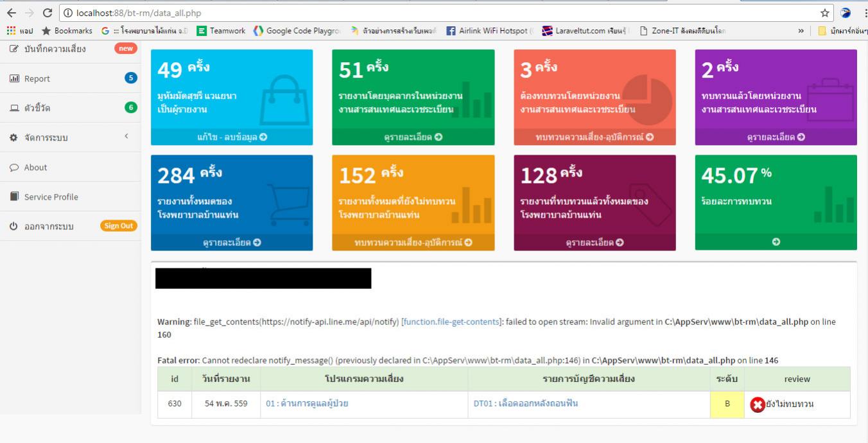
Task: Click the review column header
Action: pyautogui.click(x=797, y=379)
